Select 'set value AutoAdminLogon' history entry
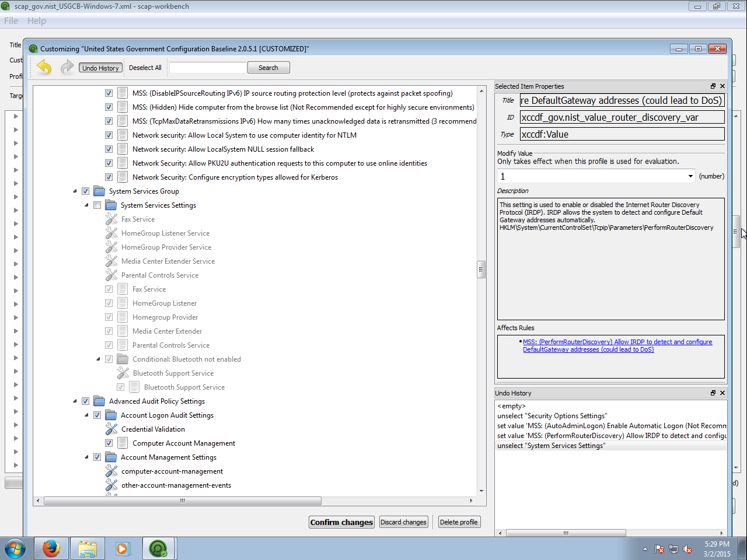Image resolution: width=747 pixels, height=560 pixels. [611, 426]
